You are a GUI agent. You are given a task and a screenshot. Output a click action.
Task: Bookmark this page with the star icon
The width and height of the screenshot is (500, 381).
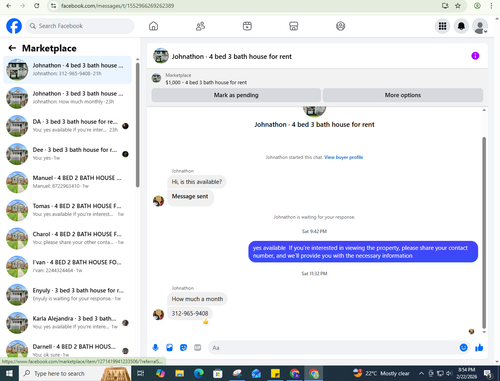pyautogui.click(x=458, y=6)
